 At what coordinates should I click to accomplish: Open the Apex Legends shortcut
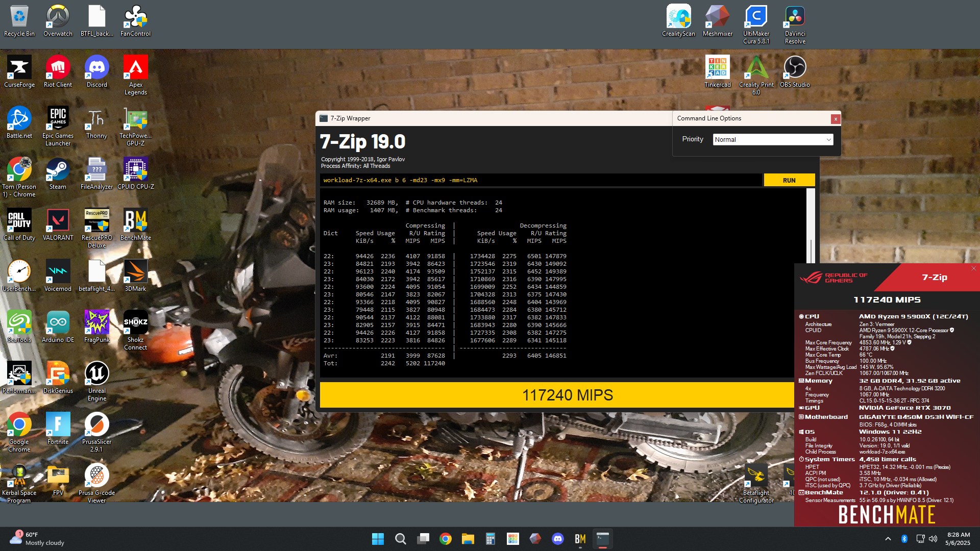[x=135, y=76]
